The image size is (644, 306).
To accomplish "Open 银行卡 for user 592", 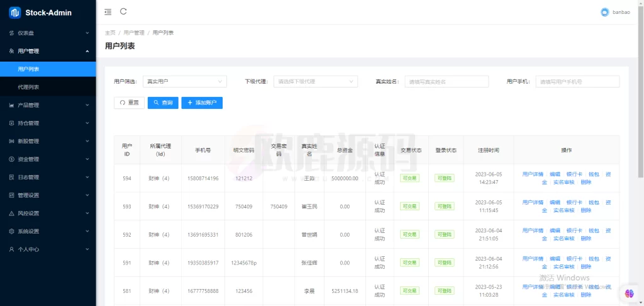I will 574,230.
